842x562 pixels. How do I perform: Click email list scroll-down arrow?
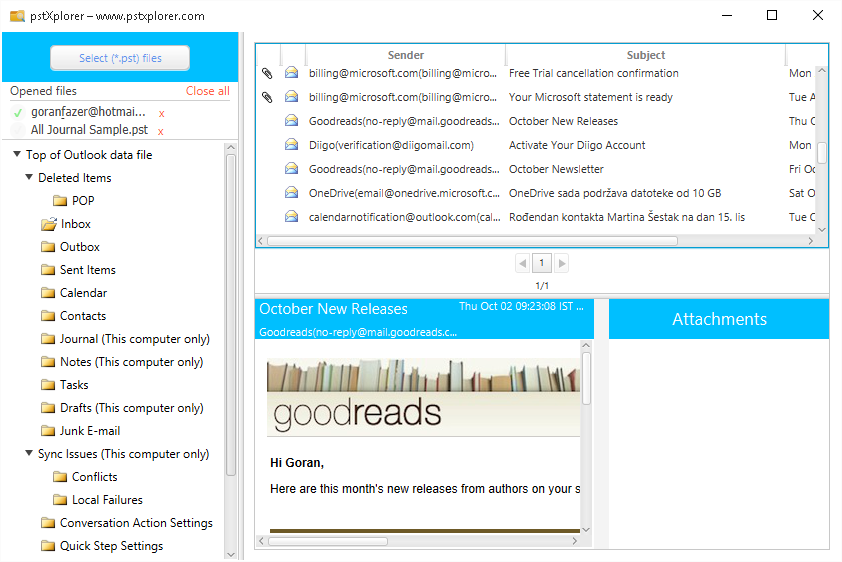(x=822, y=229)
